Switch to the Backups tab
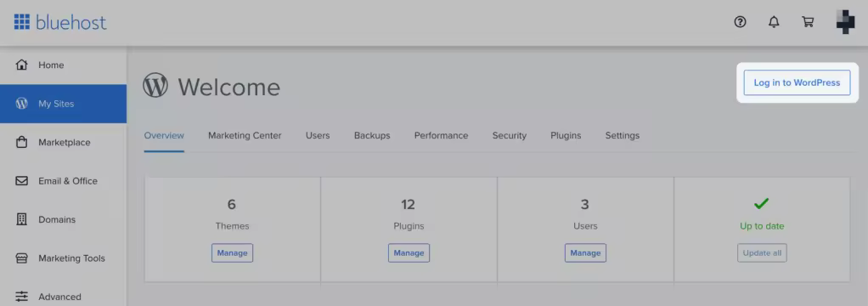The height and width of the screenshot is (306, 868). [372, 135]
